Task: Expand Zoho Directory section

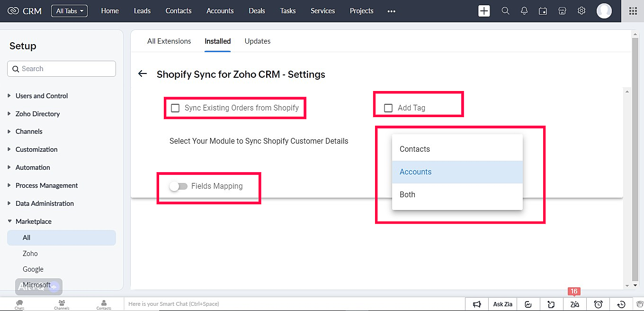Action: click(37, 114)
